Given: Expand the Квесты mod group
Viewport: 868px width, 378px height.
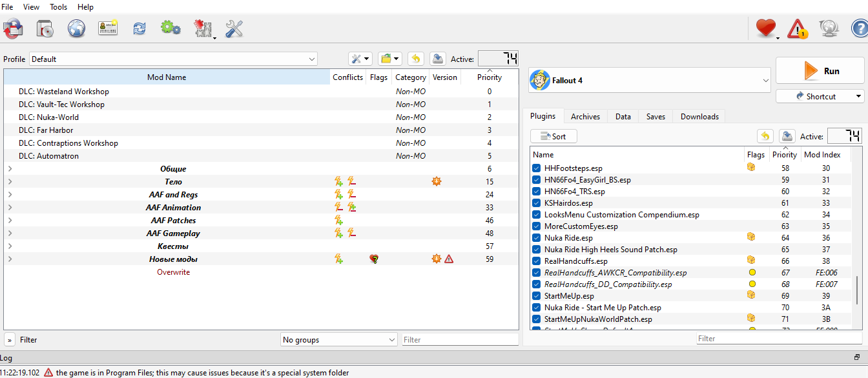Looking at the screenshot, I should tap(10, 246).
